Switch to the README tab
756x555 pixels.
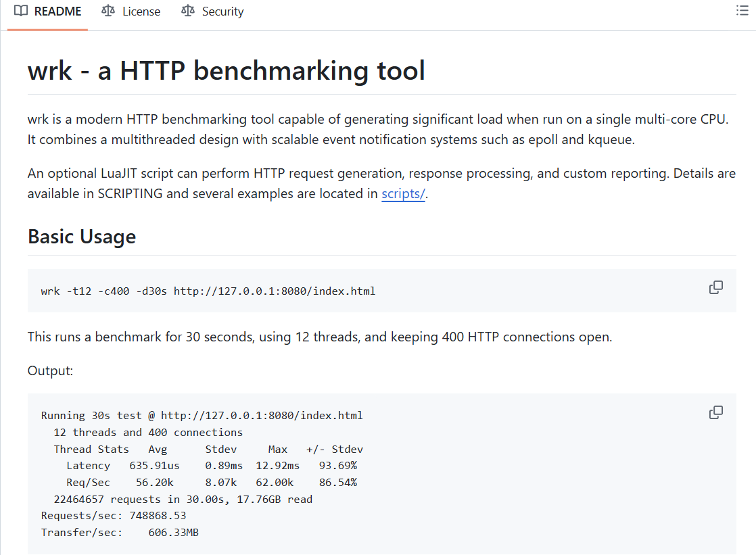tap(57, 11)
